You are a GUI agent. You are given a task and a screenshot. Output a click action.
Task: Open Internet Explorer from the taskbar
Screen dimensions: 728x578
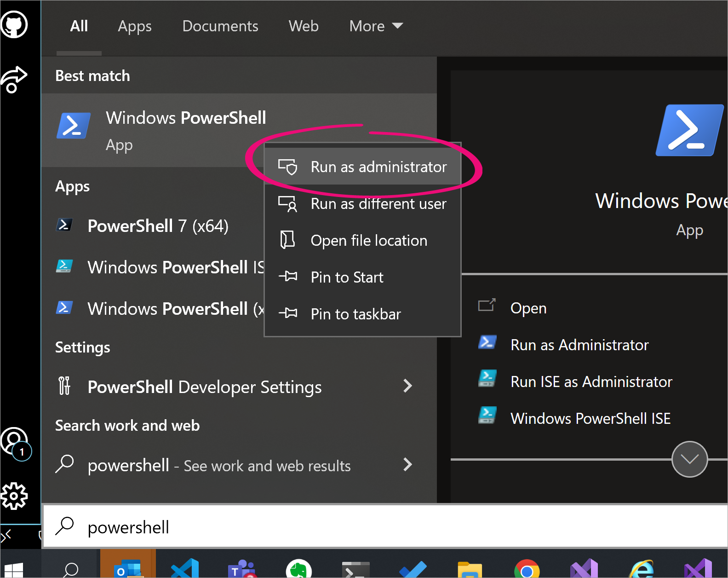642,569
